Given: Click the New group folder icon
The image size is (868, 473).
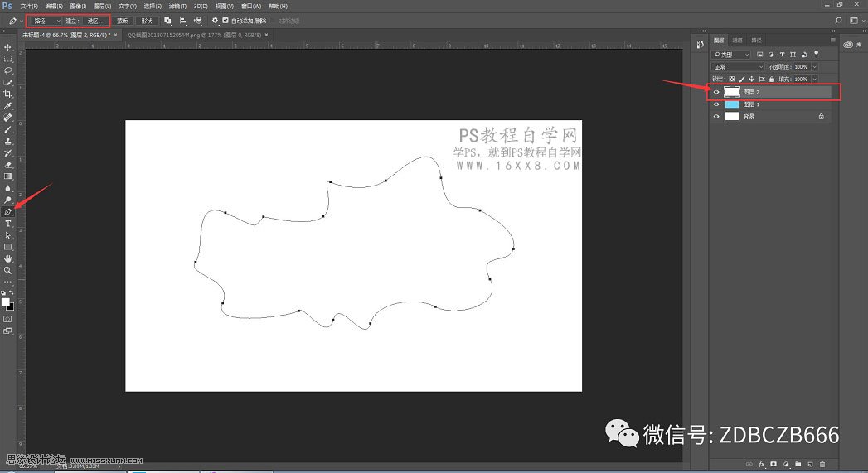Looking at the screenshot, I should [x=798, y=464].
